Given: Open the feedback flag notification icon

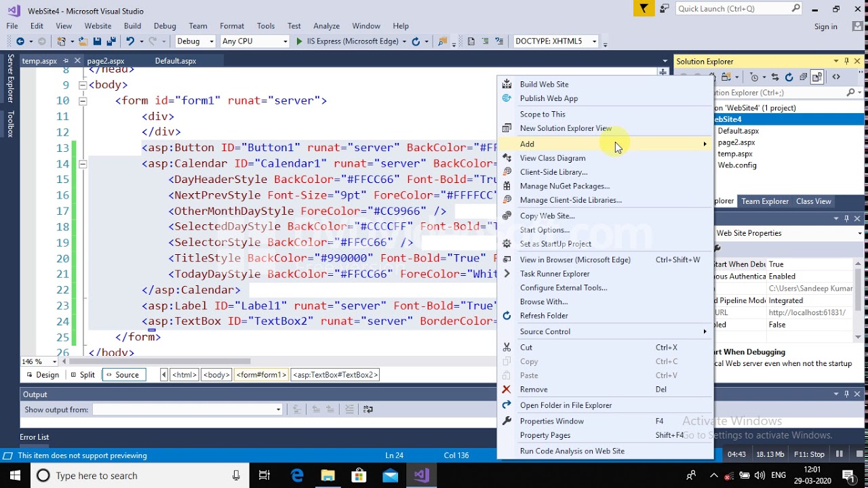Looking at the screenshot, I should (644, 9).
